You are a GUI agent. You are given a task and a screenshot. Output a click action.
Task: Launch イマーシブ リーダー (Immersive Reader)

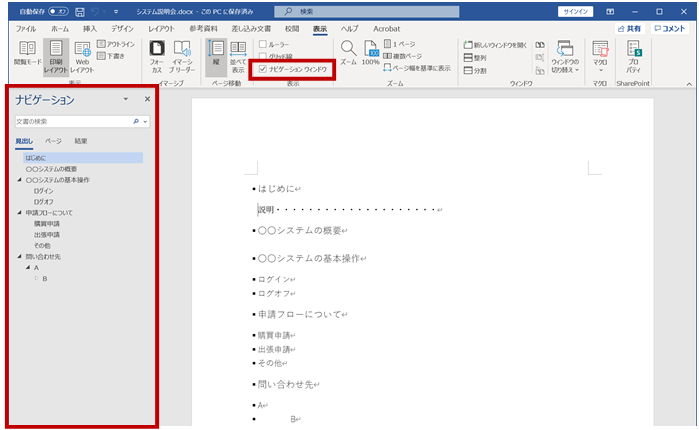181,57
